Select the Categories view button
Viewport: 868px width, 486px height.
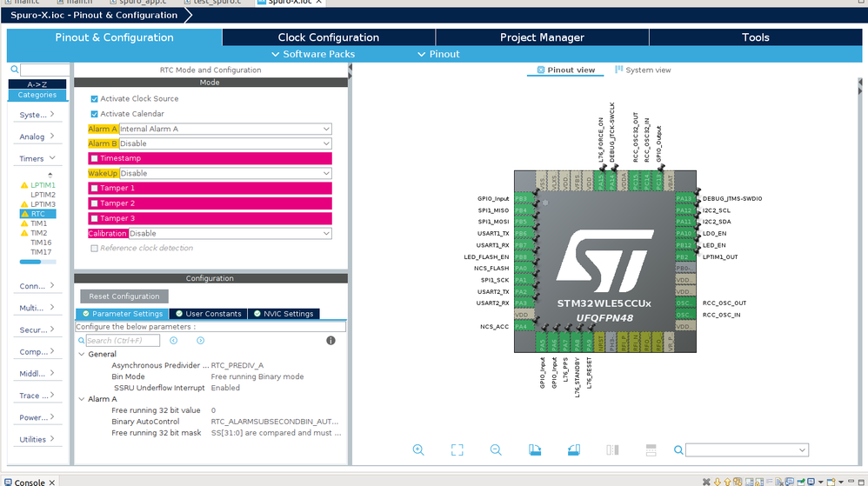tap(37, 96)
